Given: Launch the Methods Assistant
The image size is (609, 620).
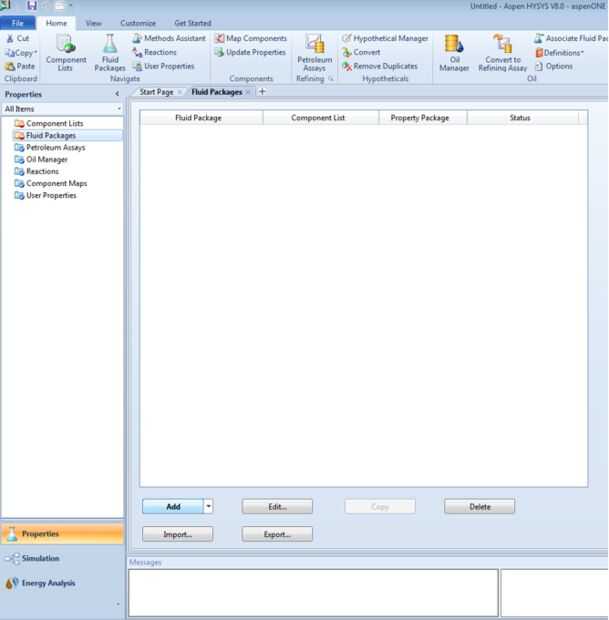Looking at the screenshot, I should tap(169, 38).
